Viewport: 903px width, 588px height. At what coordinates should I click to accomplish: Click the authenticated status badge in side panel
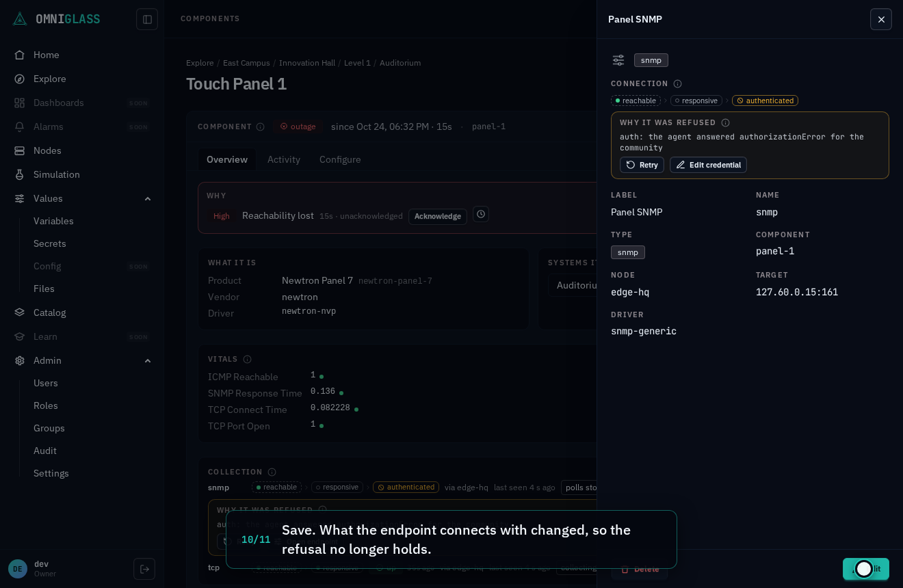point(765,101)
